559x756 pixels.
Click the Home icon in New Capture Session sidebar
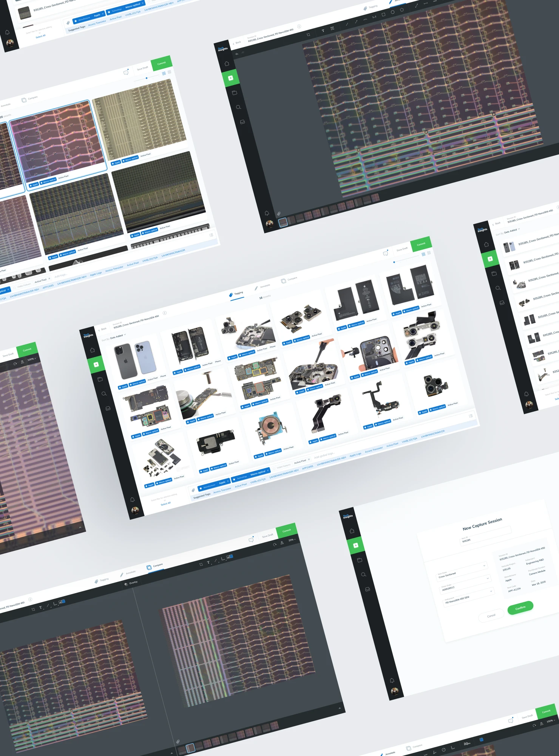click(x=352, y=531)
